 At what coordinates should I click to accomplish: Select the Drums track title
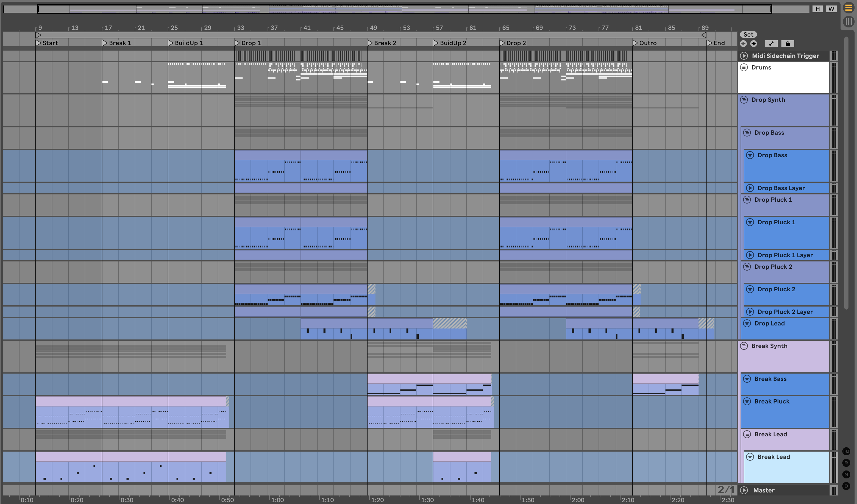761,67
